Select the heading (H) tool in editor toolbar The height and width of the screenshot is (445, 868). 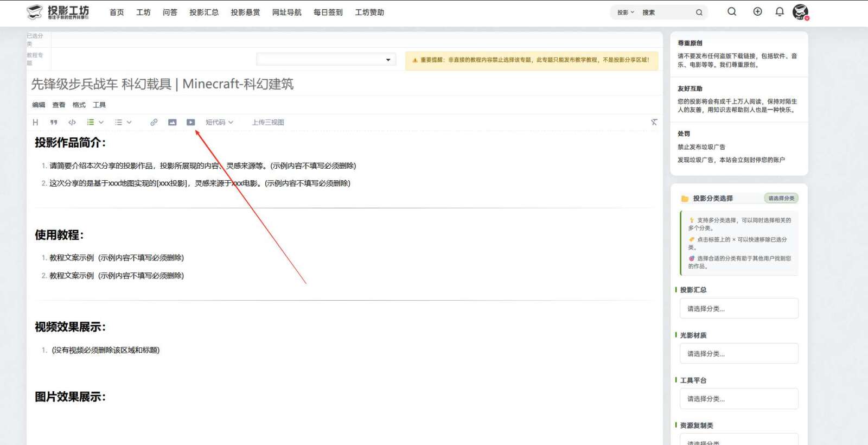(x=35, y=122)
